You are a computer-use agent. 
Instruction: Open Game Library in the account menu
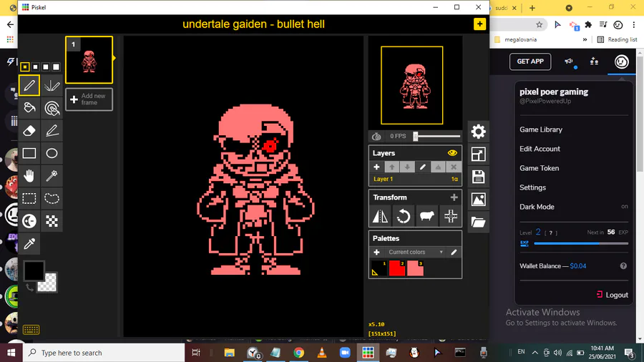tap(540, 129)
